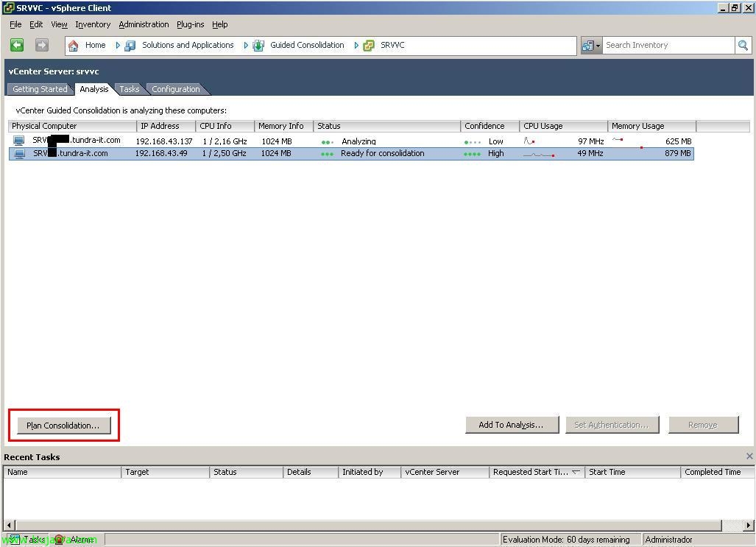Click the Target column header in Recent Tasks
The image size is (756, 547).
[166, 472]
